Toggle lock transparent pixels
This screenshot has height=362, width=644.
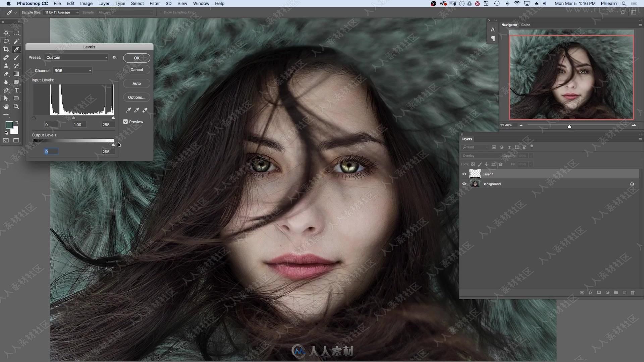click(473, 164)
